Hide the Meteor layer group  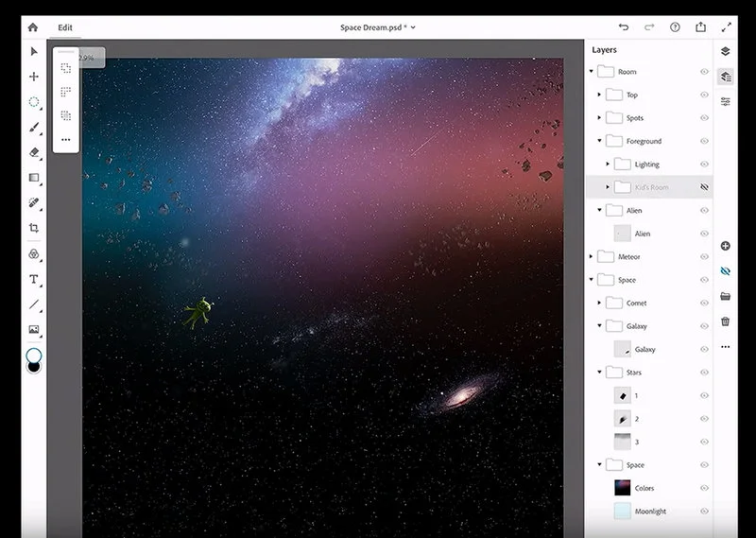704,256
